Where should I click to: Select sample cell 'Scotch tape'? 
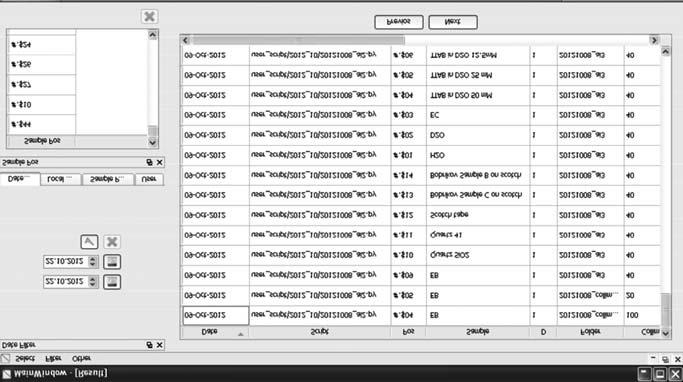(x=477, y=216)
